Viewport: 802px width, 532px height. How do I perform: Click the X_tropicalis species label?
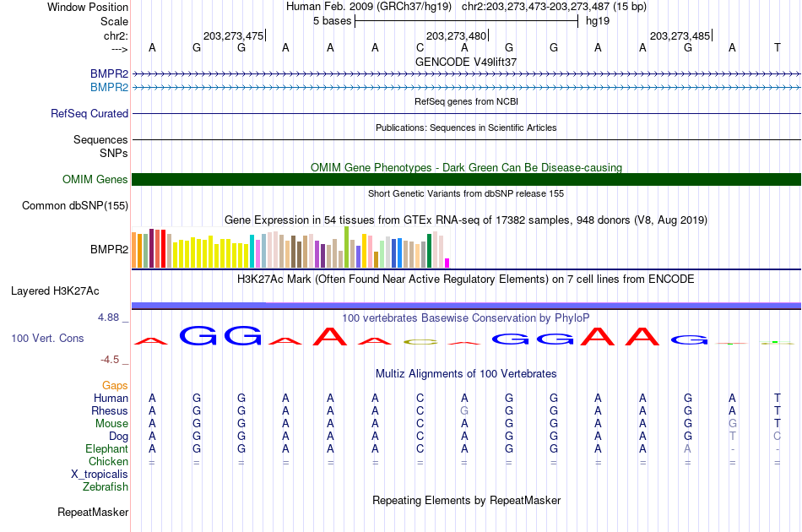[x=100, y=475]
